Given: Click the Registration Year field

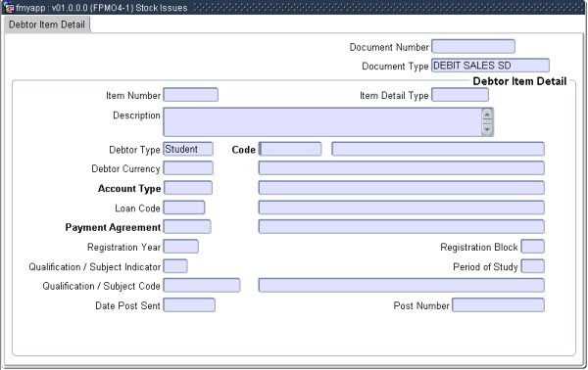Looking at the screenshot, I should tap(180, 247).
